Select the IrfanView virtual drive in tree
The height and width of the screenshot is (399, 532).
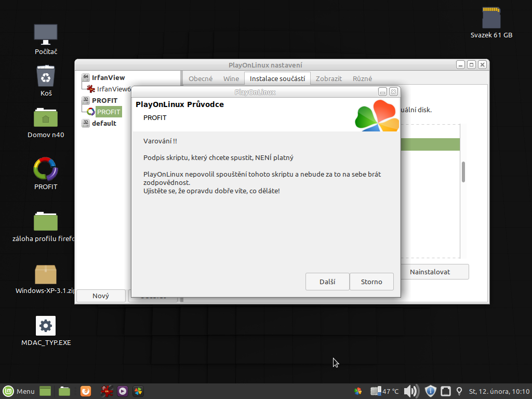coord(108,78)
